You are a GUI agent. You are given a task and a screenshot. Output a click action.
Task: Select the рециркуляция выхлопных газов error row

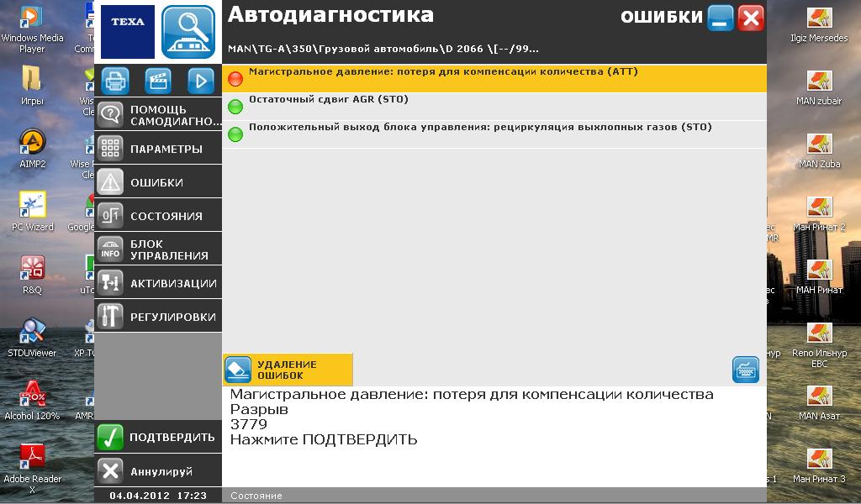(x=494, y=134)
